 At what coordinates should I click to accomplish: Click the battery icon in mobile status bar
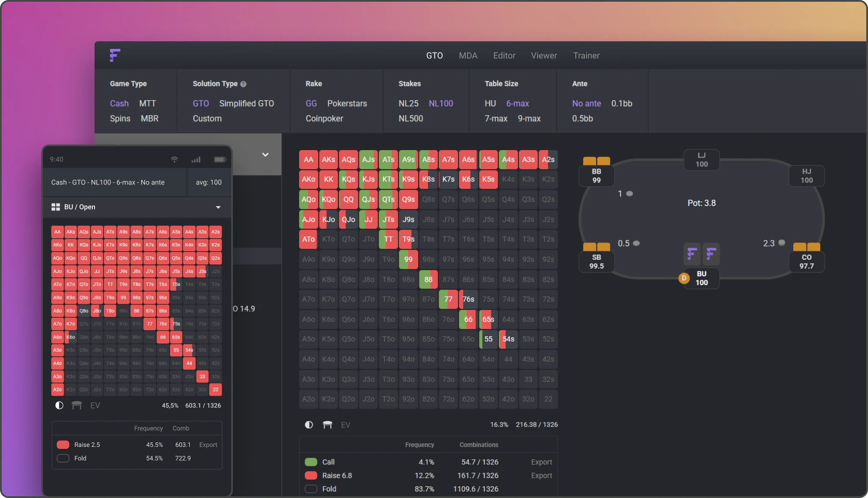pyautogui.click(x=220, y=160)
